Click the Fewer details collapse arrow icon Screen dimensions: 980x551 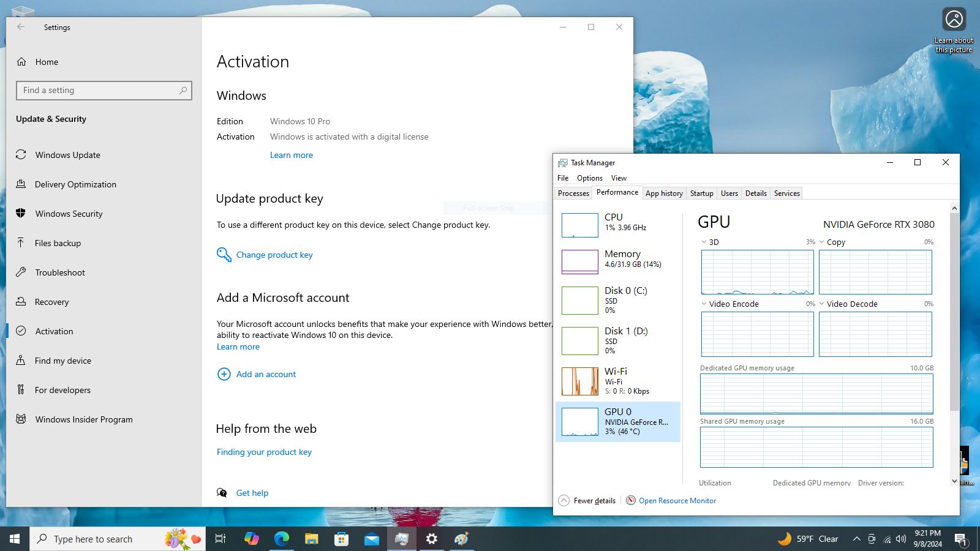[x=563, y=501]
